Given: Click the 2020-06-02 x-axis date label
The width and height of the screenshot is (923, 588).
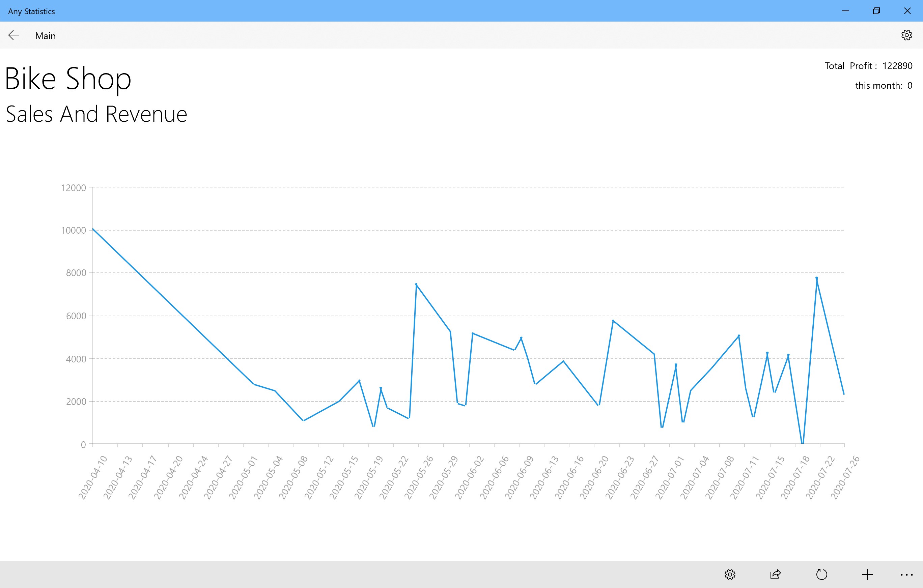Looking at the screenshot, I should click(x=469, y=477).
